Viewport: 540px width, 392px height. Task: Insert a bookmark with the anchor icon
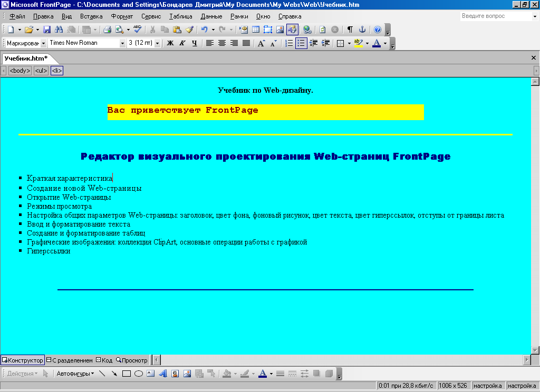click(362, 30)
